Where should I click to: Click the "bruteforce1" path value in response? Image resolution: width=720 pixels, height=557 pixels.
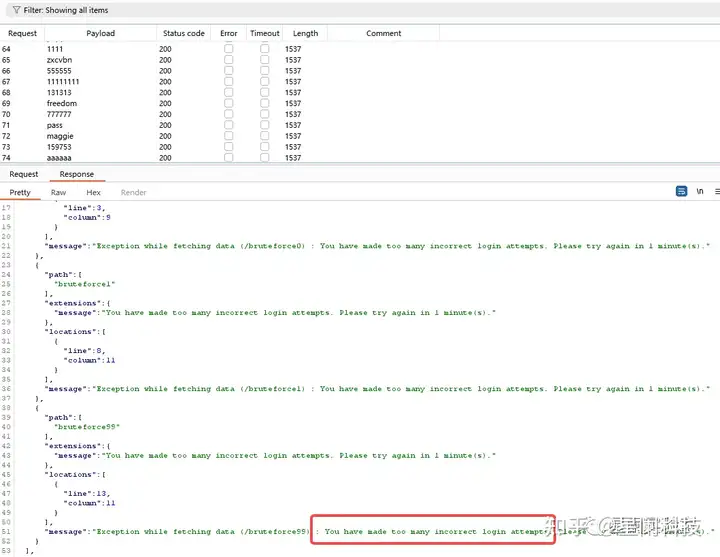(84, 284)
